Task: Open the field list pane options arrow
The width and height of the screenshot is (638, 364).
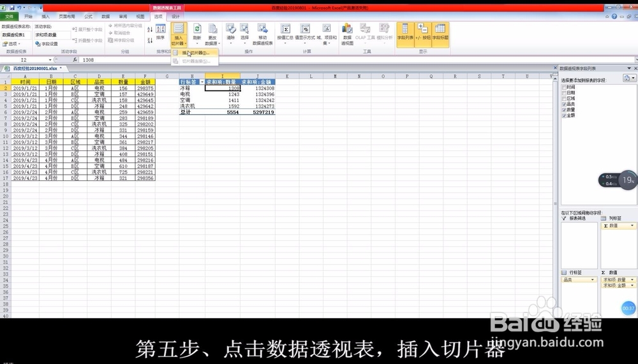Action: click(x=629, y=68)
